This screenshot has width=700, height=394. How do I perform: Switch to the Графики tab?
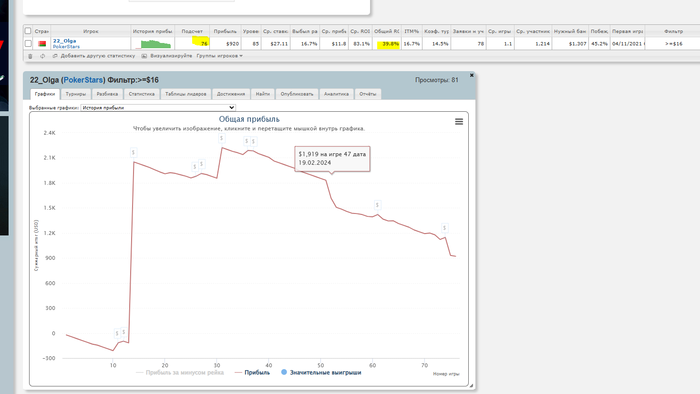pos(45,94)
